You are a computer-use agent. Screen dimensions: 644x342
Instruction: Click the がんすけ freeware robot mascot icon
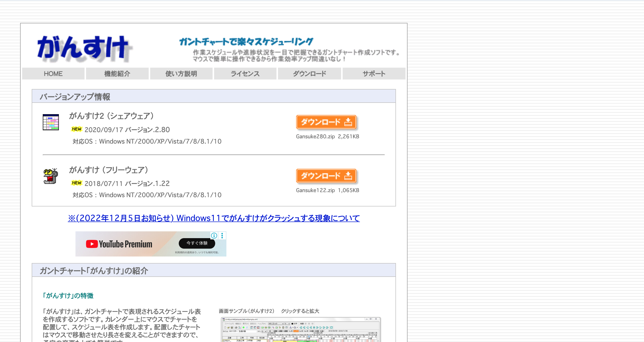(x=51, y=176)
